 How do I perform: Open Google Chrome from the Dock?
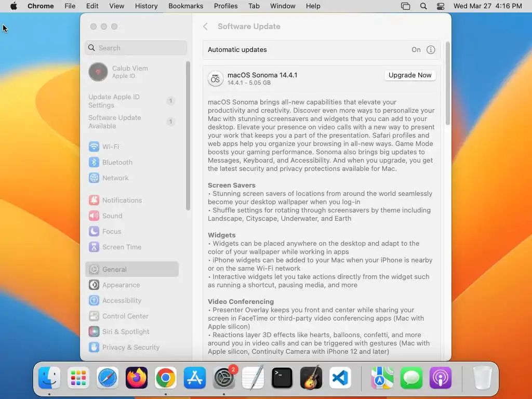pyautogui.click(x=166, y=378)
